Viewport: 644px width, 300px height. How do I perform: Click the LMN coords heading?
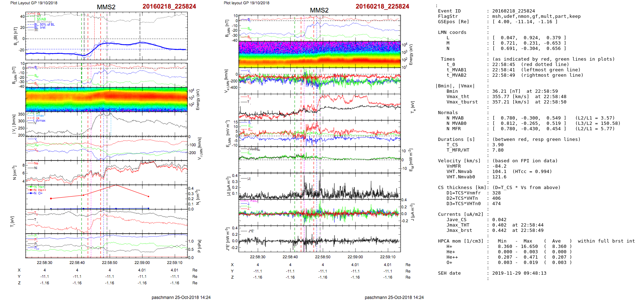(452, 32)
